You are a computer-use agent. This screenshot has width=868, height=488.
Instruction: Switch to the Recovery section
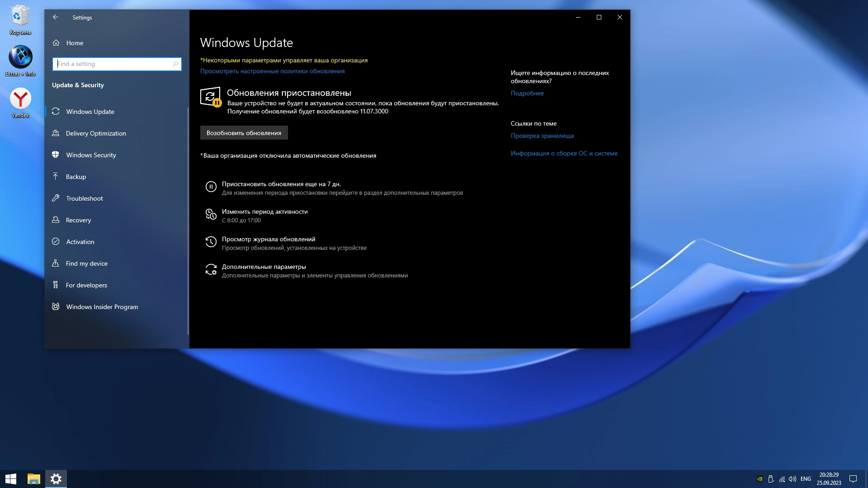point(78,220)
